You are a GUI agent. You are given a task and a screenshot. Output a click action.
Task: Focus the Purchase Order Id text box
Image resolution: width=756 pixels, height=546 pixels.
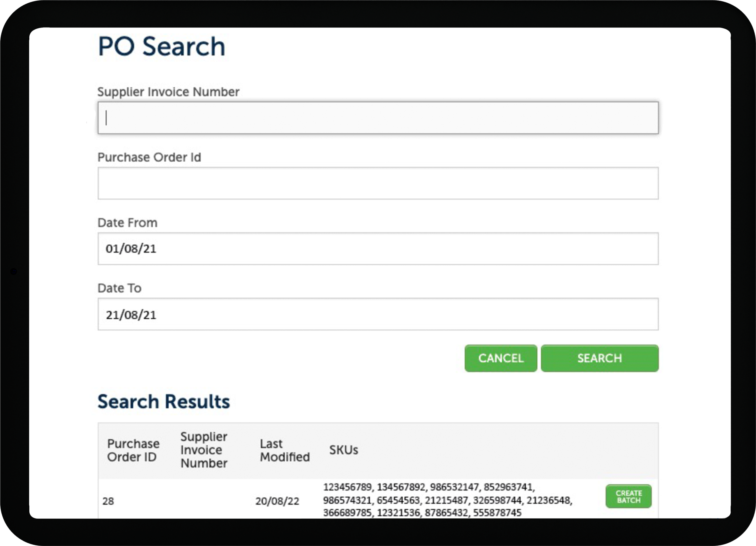(x=378, y=183)
